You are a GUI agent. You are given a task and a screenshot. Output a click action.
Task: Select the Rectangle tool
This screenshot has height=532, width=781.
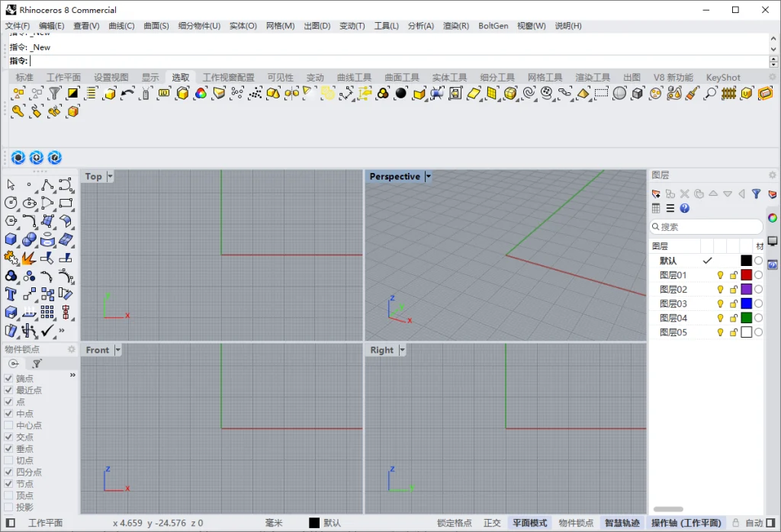66,203
